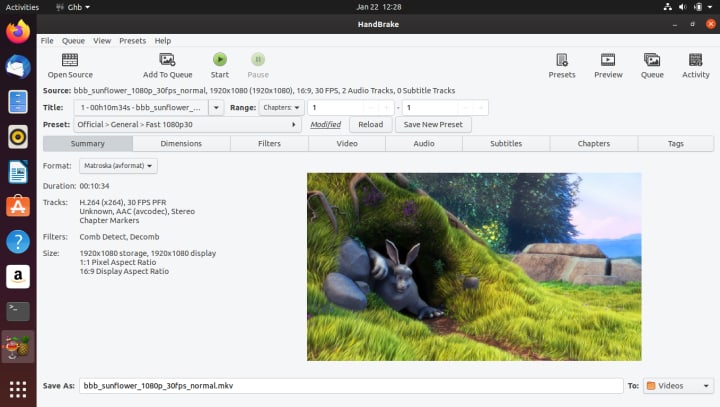Open Rhythmbox from the dock
720x407 pixels.
coord(18,137)
